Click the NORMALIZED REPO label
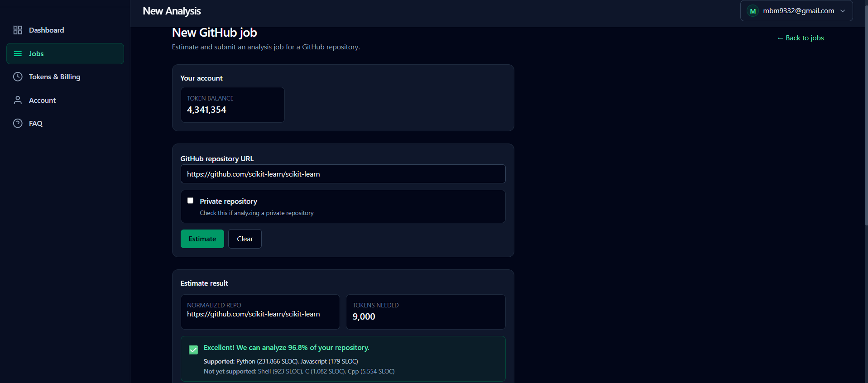 214,305
